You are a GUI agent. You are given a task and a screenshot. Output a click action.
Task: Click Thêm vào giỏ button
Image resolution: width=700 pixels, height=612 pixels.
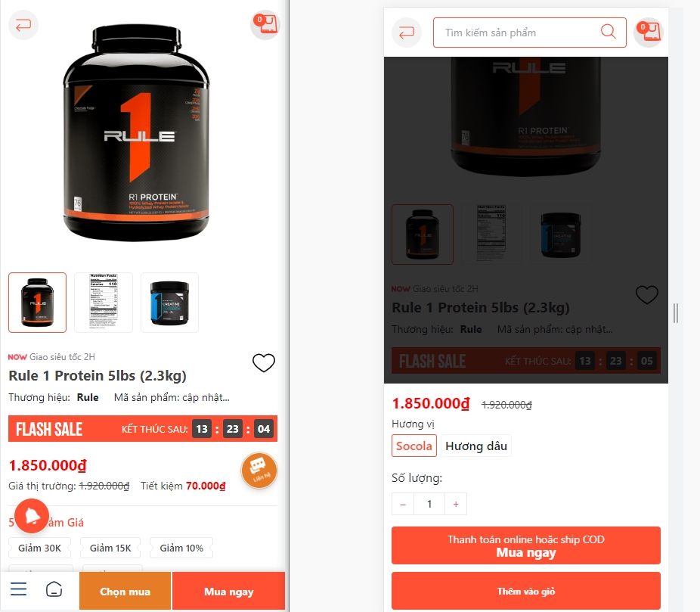point(526,591)
